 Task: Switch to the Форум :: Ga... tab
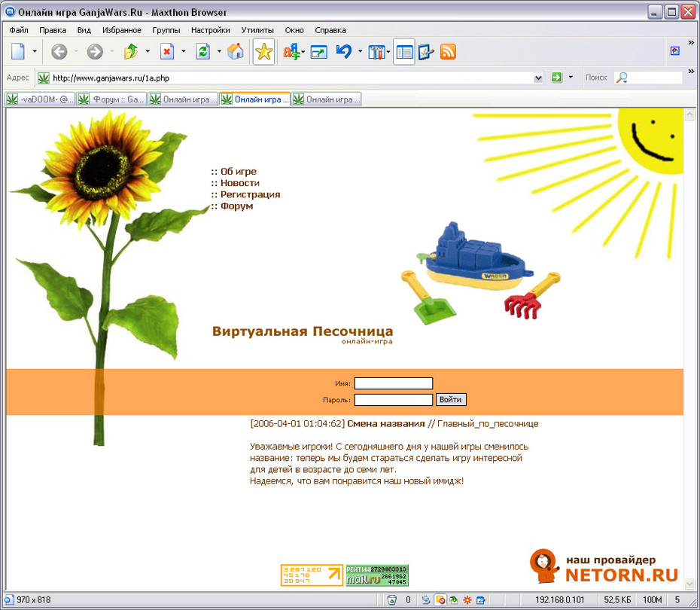click(111, 99)
